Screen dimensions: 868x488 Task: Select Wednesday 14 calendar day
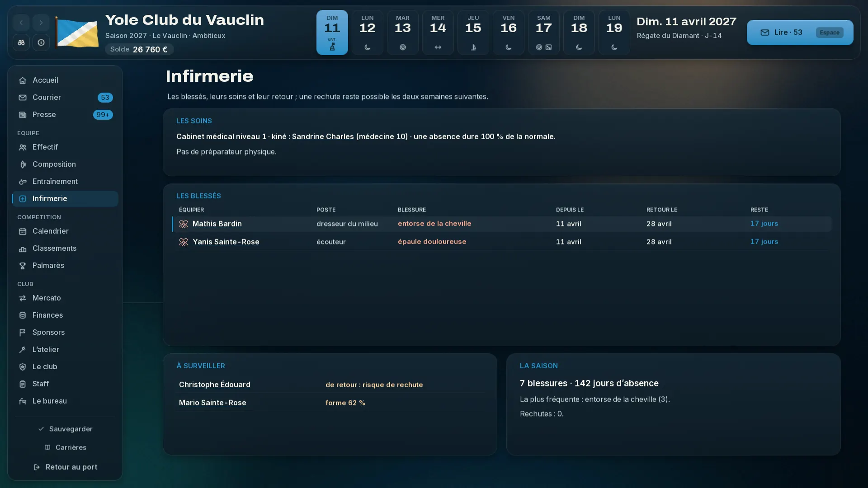coord(438,33)
